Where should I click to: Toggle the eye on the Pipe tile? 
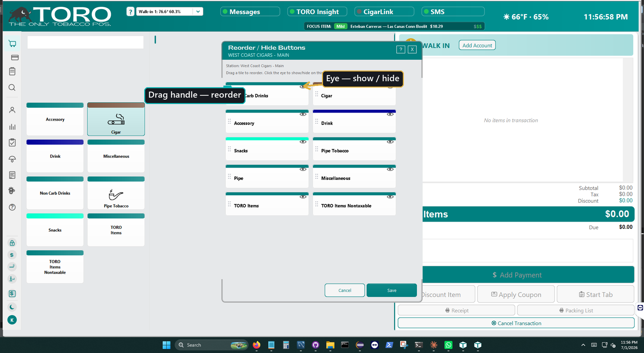(303, 169)
